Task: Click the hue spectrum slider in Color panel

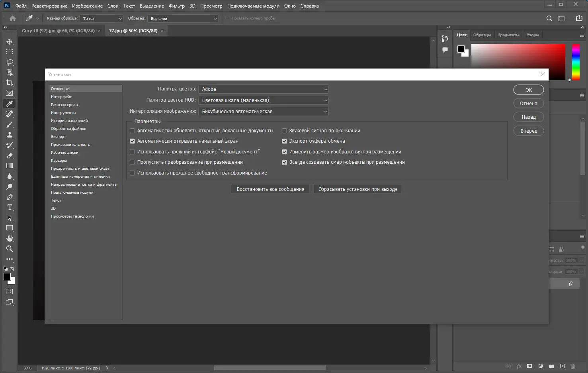Action: 576,62
